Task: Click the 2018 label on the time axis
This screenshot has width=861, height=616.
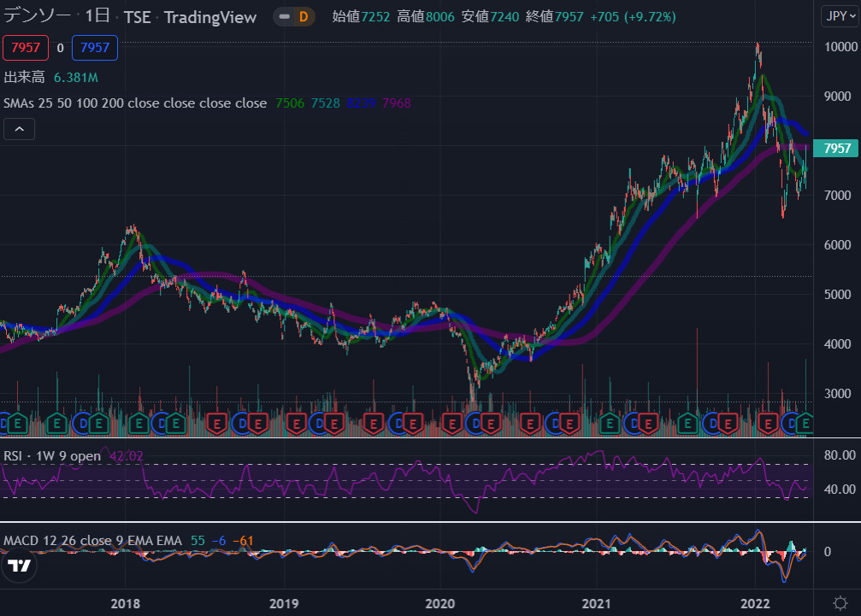Action: tap(125, 603)
